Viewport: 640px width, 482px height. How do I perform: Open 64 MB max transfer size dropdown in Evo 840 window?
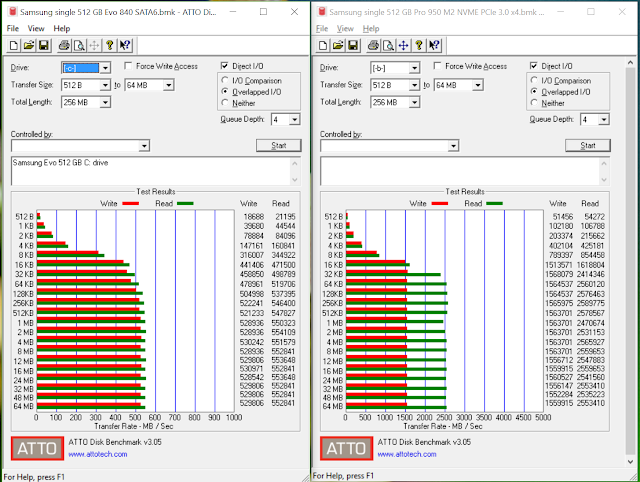[x=169, y=85]
